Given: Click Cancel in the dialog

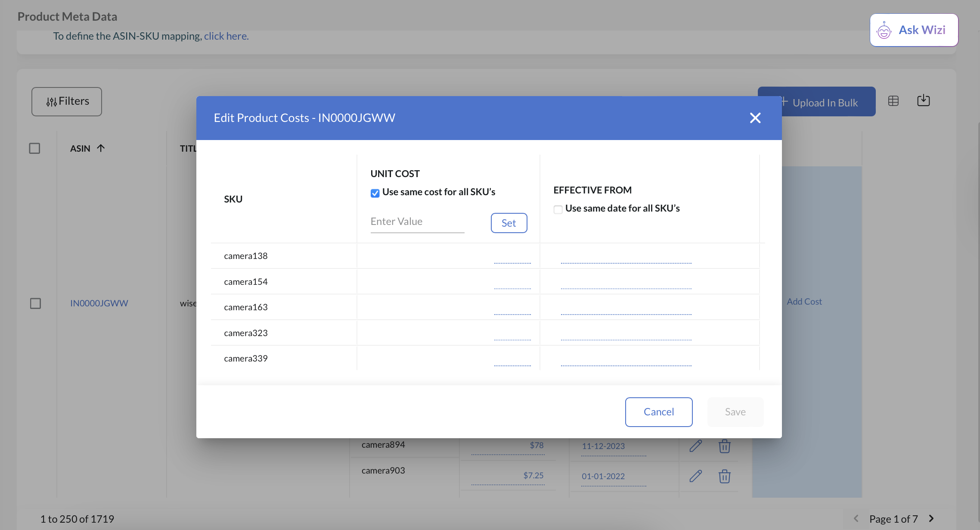Looking at the screenshot, I should tap(658, 412).
